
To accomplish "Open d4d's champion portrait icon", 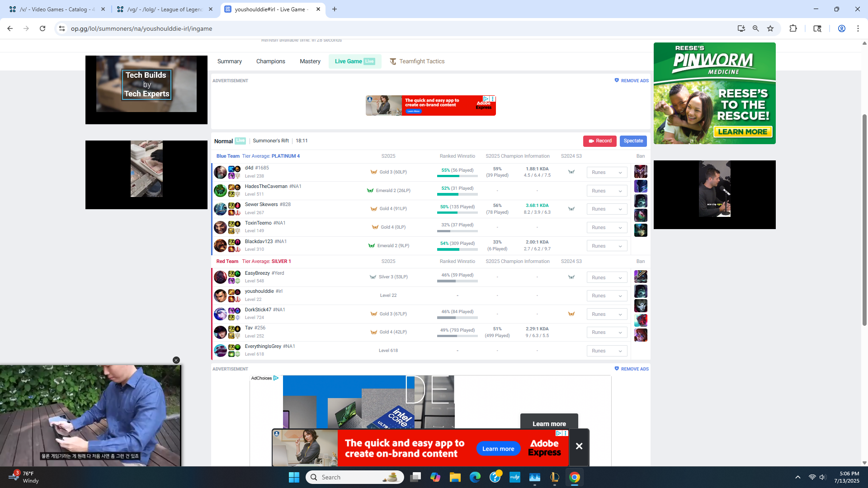I will (x=220, y=172).
